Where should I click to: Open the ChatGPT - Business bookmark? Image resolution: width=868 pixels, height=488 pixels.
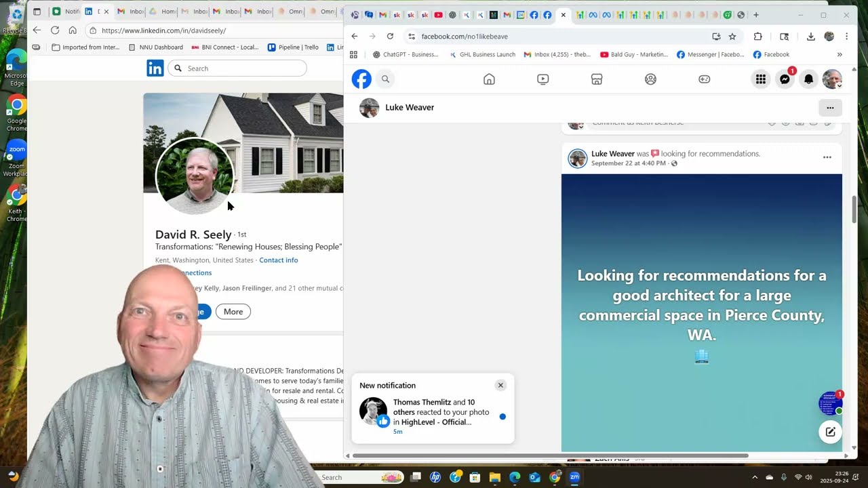tap(406, 55)
